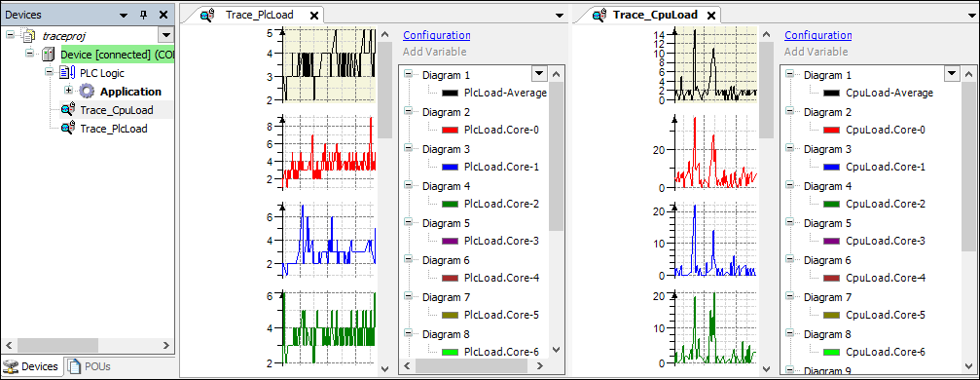Click the red PlcLoad.Core-0 color swatch
The height and width of the screenshot is (380, 980).
[450, 130]
